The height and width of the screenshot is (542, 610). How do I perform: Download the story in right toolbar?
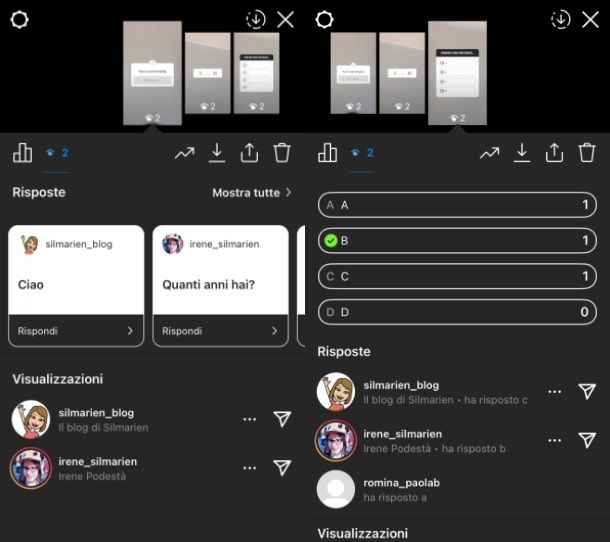click(x=522, y=153)
